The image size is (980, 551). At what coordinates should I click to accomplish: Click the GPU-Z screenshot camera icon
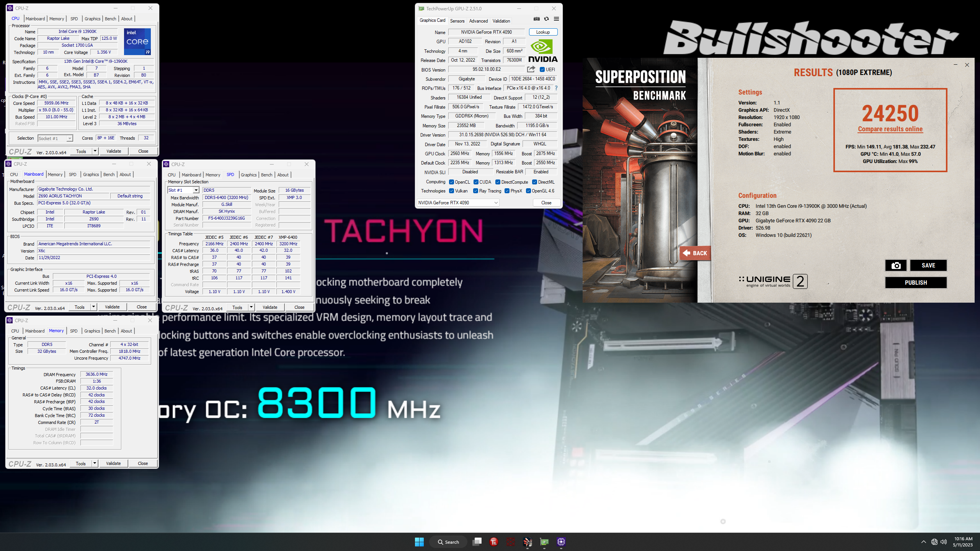coord(537,19)
